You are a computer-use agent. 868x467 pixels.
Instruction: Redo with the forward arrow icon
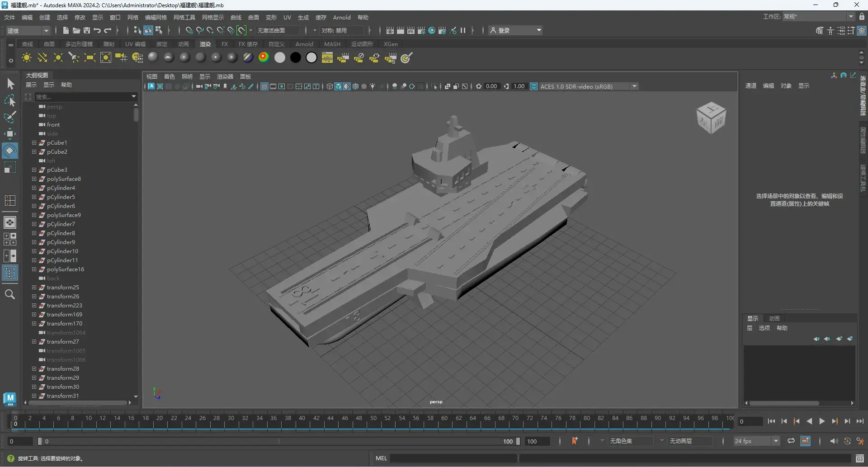point(108,30)
